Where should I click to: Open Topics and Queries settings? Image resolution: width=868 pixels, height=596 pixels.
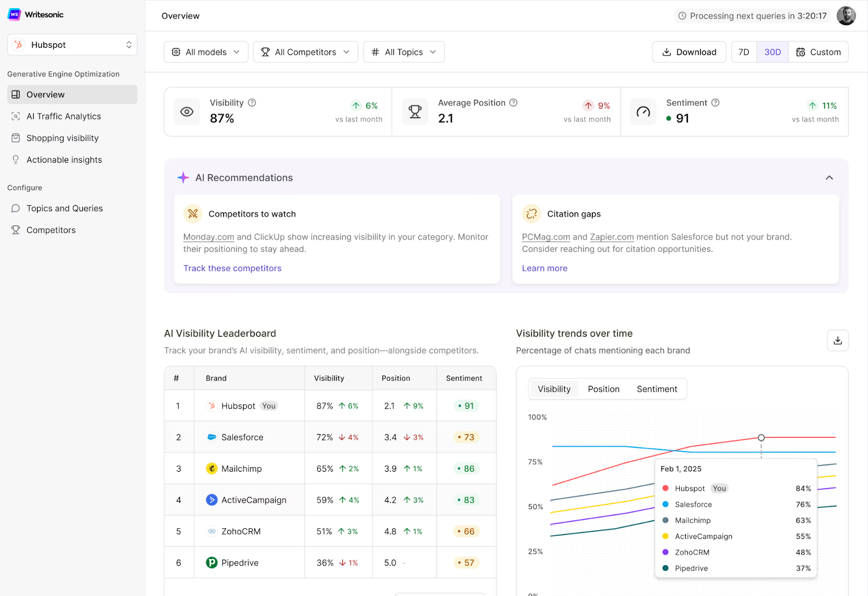pyautogui.click(x=64, y=208)
